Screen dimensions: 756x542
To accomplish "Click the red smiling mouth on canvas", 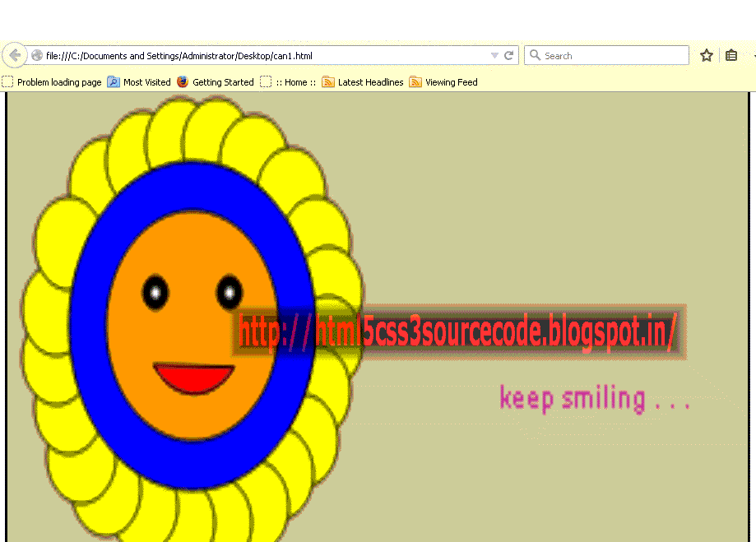I will point(194,378).
